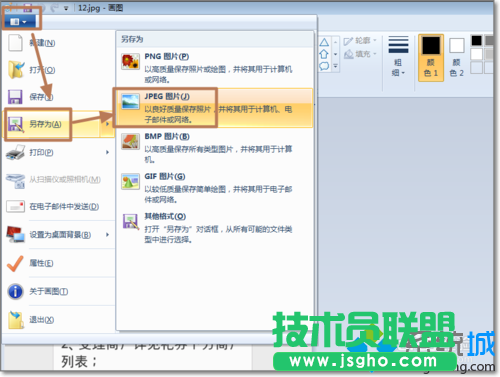Open the Paint file menu button
Screen dimensions: 500x377
[19, 22]
